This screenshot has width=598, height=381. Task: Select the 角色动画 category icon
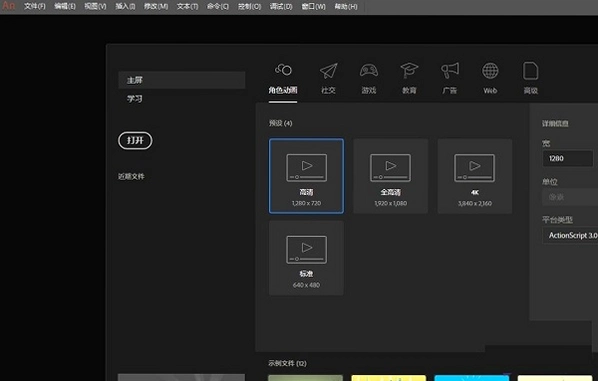point(283,70)
